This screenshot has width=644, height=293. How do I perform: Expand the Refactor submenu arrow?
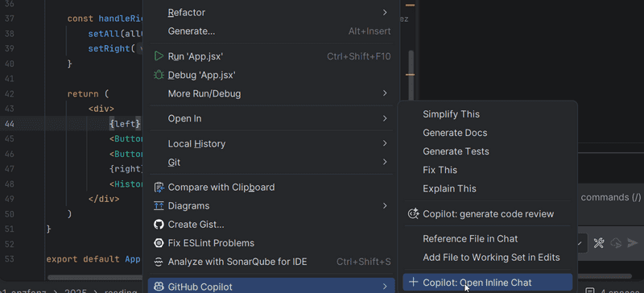(385, 12)
